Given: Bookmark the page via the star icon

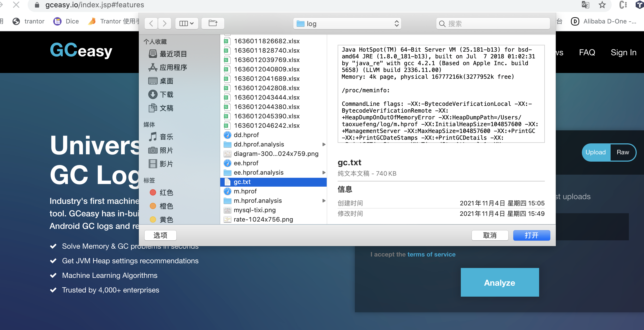Looking at the screenshot, I should (x=602, y=5).
